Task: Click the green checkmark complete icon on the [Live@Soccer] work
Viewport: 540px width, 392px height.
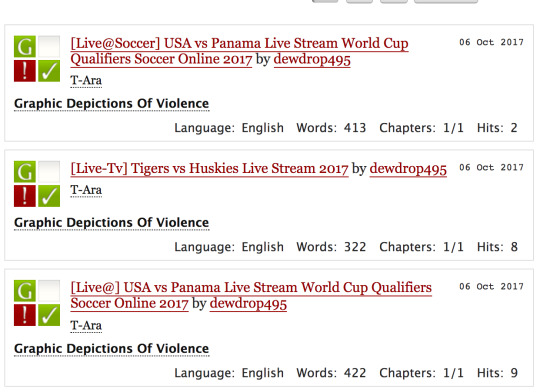Action: (49, 71)
